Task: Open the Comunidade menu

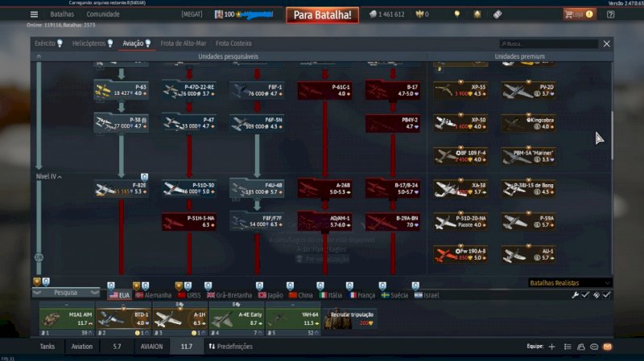Action: pos(103,14)
